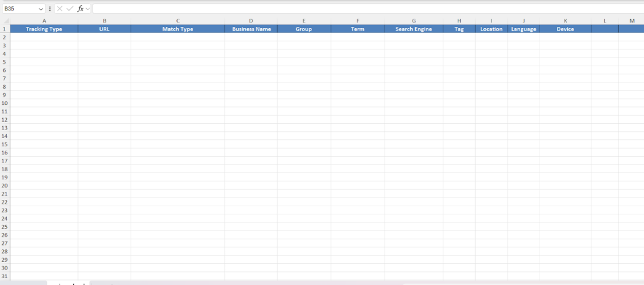Select row 22 header number
Image resolution: width=644 pixels, height=285 pixels.
5,202
